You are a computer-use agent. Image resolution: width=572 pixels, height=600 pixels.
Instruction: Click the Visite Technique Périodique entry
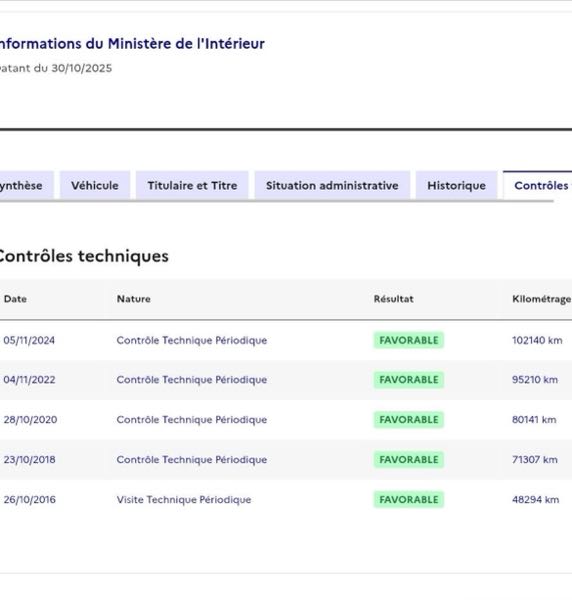[184, 500]
